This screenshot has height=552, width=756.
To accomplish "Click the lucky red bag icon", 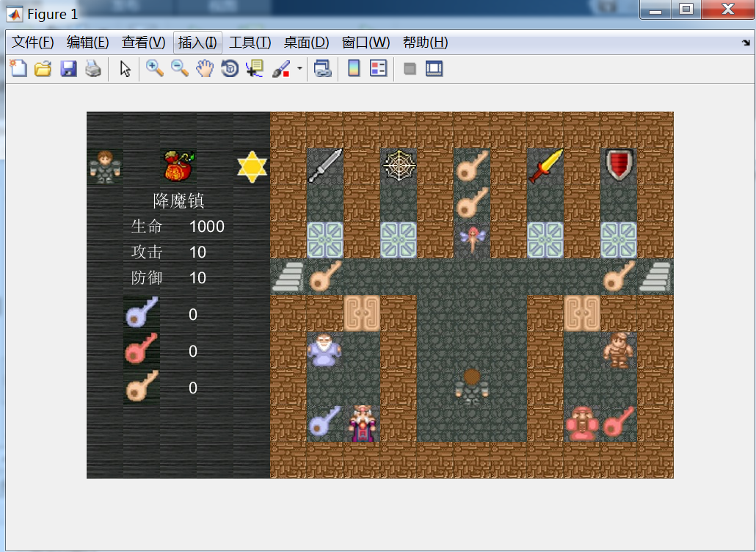I will (178, 167).
